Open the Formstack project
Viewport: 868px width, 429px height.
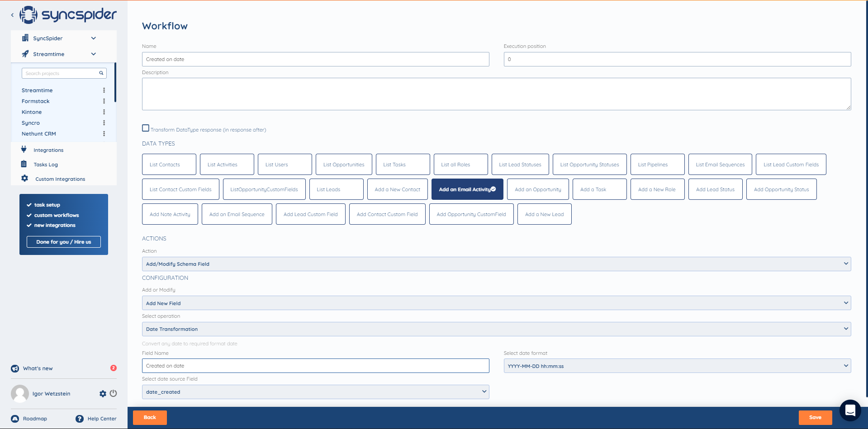click(36, 101)
